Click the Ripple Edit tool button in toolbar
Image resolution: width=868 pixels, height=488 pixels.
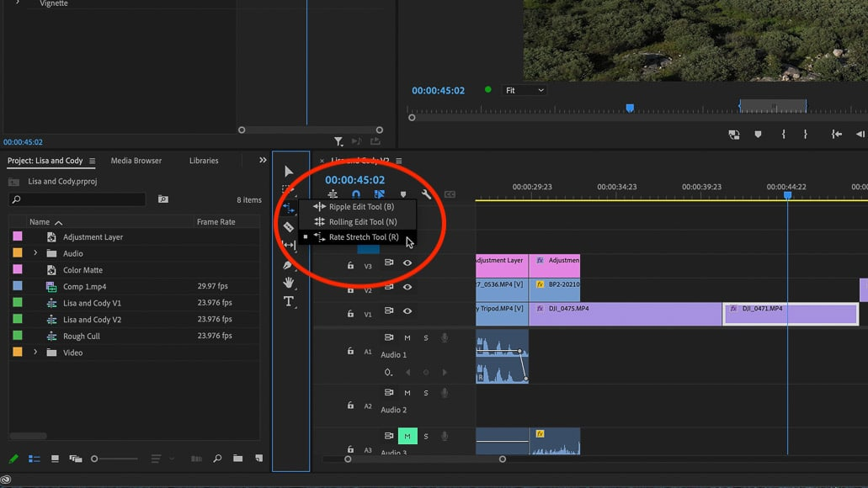289,208
